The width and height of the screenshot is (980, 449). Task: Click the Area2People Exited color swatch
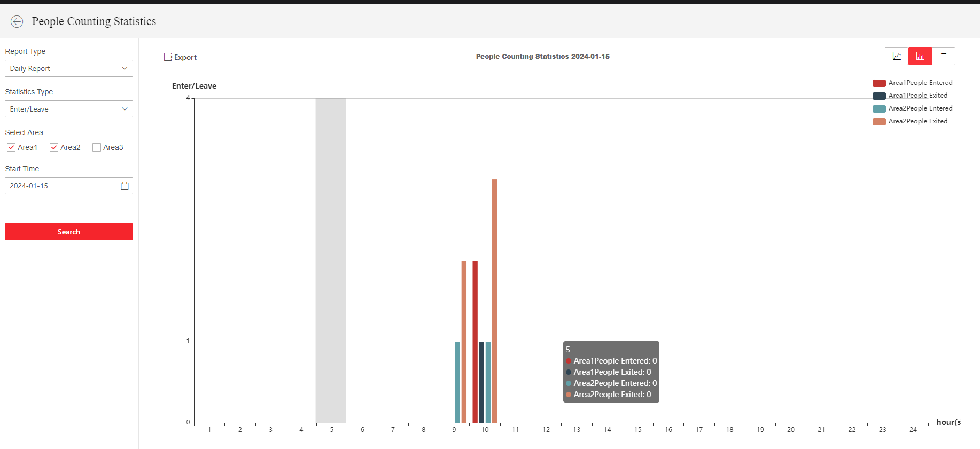(x=879, y=122)
